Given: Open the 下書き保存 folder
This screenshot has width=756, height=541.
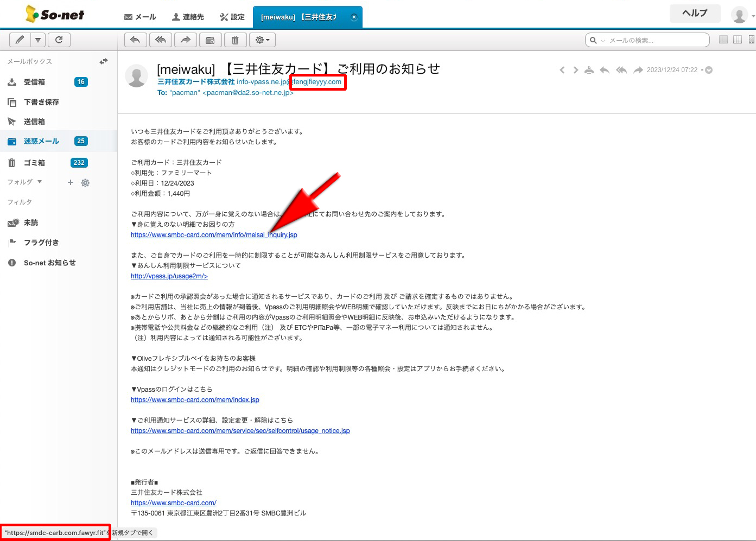Looking at the screenshot, I should (x=41, y=102).
